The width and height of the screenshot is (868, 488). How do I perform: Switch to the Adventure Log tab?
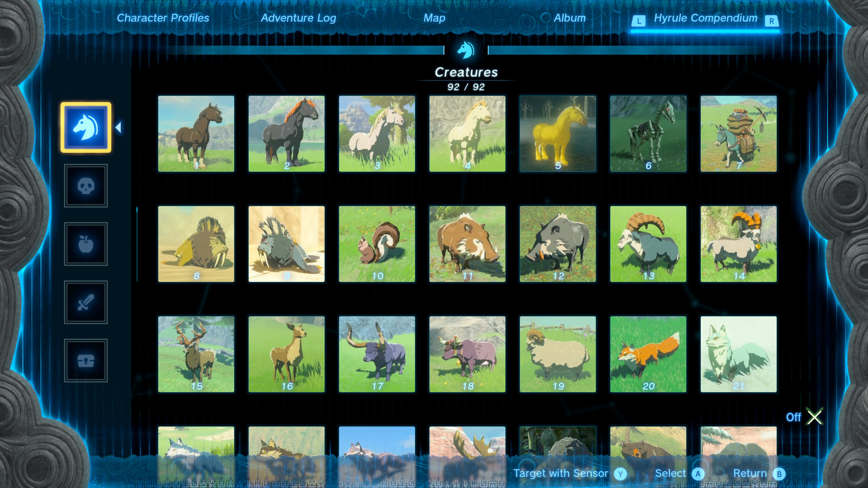pyautogui.click(x=298, y=18)
